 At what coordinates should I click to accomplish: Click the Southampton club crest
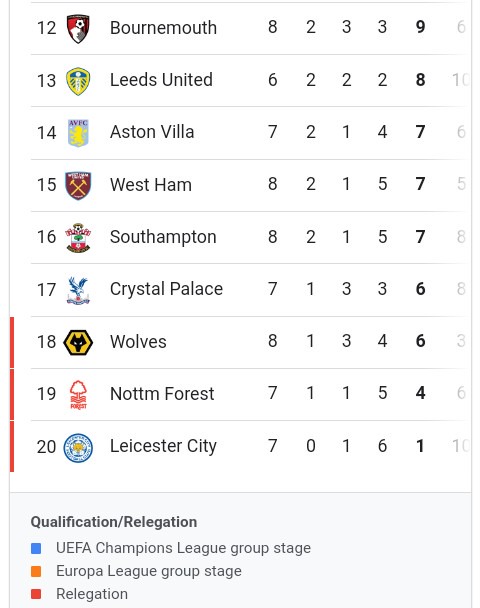click(x=78, y=238)
